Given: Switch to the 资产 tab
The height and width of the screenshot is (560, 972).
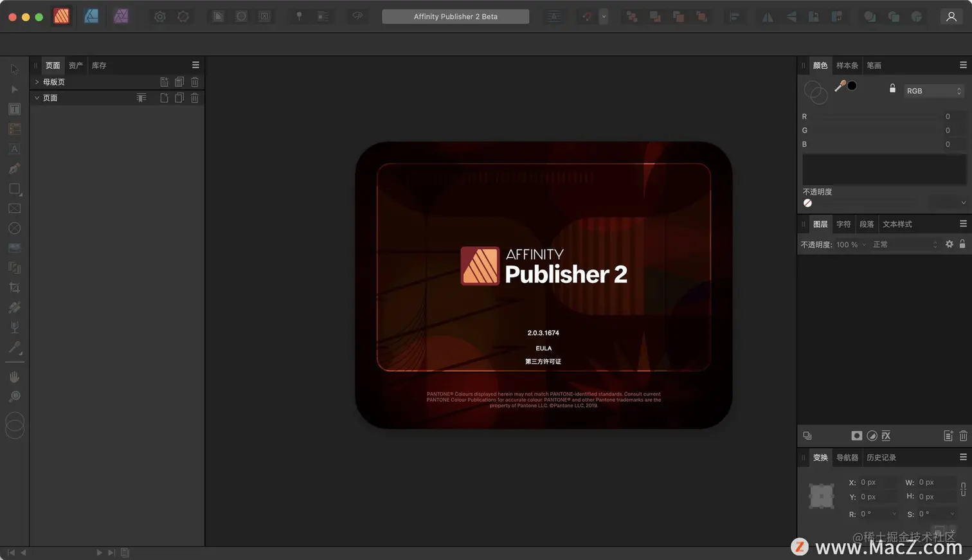Looking at the screenshot, I should coord(76,66).
